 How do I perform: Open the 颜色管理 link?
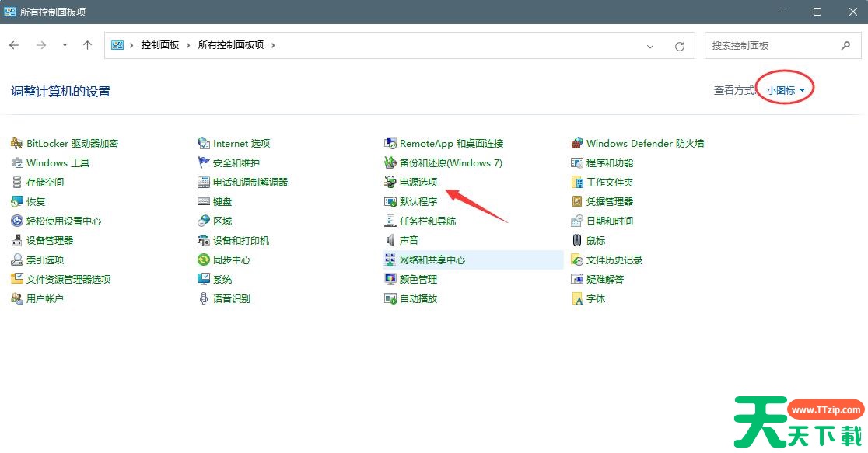click(418, 279)
